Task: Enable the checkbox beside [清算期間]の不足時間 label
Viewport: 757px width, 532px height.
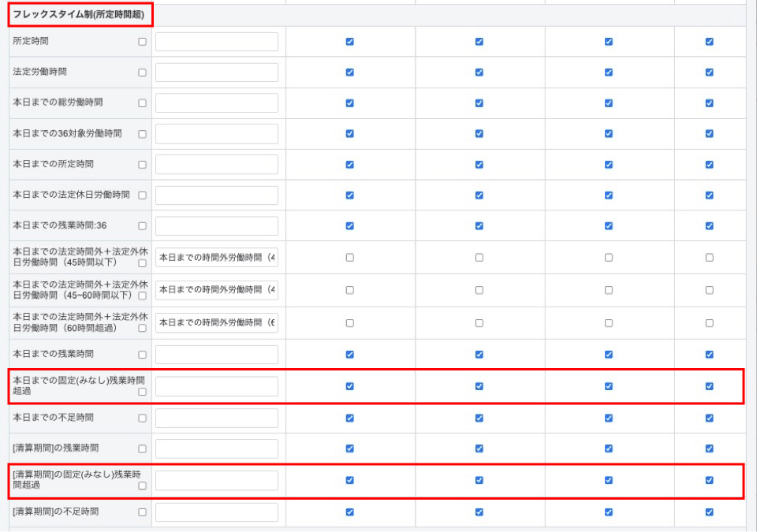Action: [142, 512]
